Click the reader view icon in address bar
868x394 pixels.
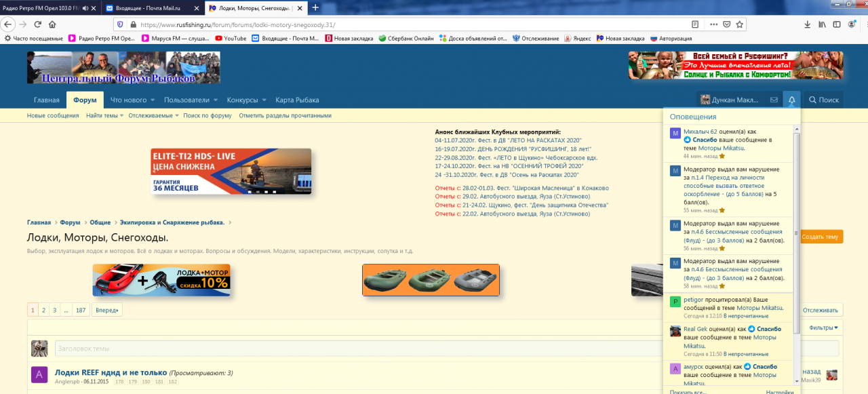pos(695,24)
